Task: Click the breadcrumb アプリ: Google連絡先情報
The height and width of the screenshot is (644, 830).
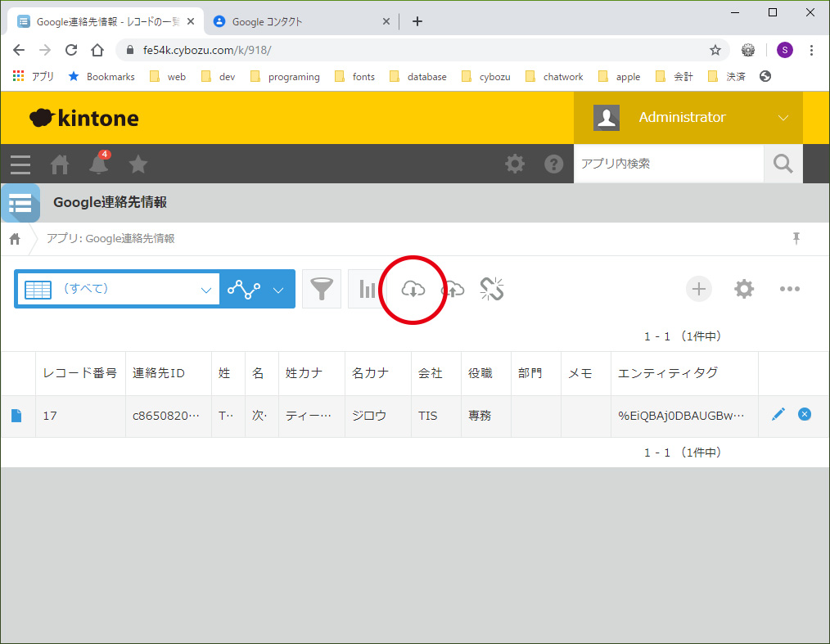Action: (111, 239)
